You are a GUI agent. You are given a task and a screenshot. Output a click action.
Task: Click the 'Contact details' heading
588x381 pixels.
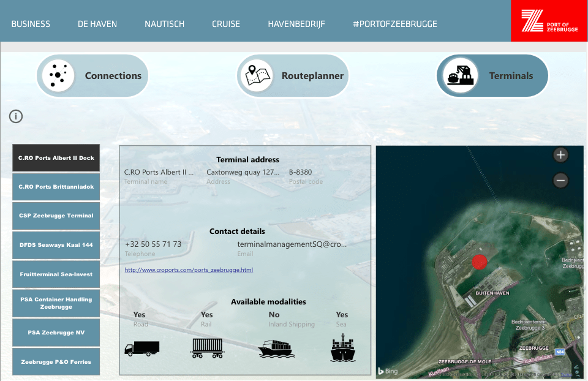point(237,231)
